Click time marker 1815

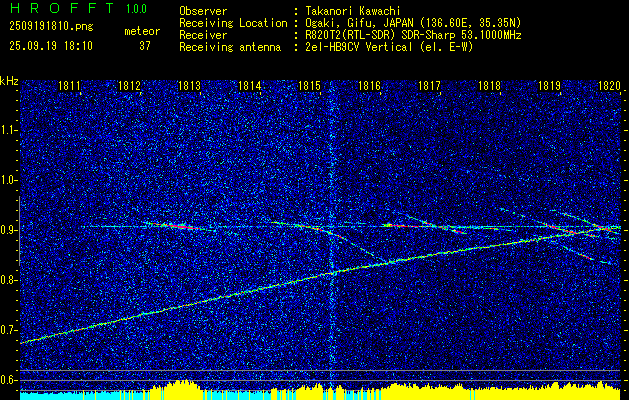coord(309,85)
